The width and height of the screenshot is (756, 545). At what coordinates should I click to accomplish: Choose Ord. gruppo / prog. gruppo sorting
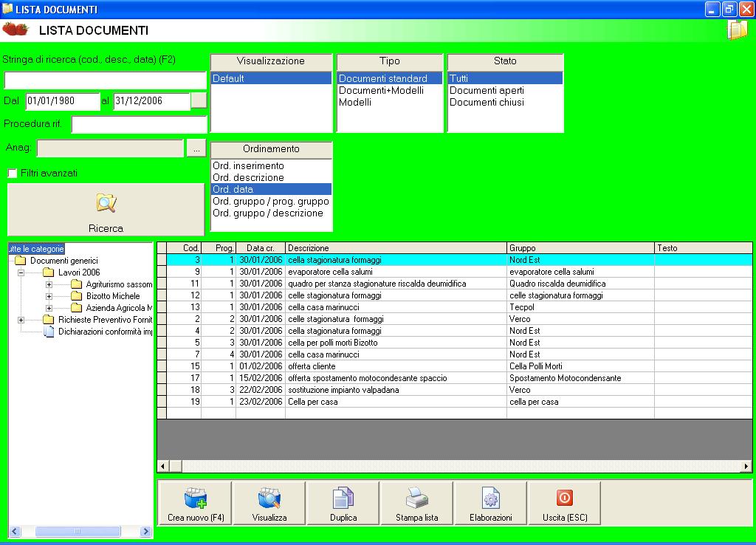[272, 201]
